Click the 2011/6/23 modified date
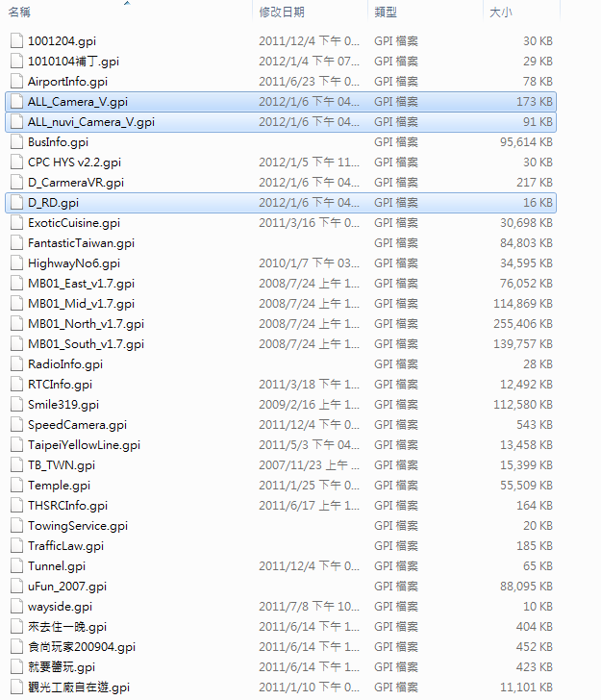Screen dimensions: 601x700 pyautogui.click(x=309, y=81)
